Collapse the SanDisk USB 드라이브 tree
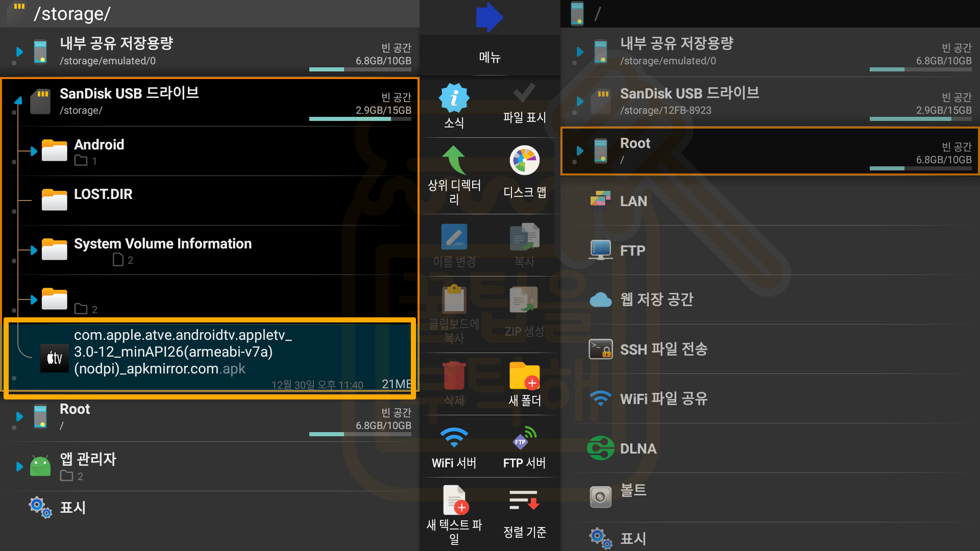The image size is (980, 551). (x=18, y=101)
